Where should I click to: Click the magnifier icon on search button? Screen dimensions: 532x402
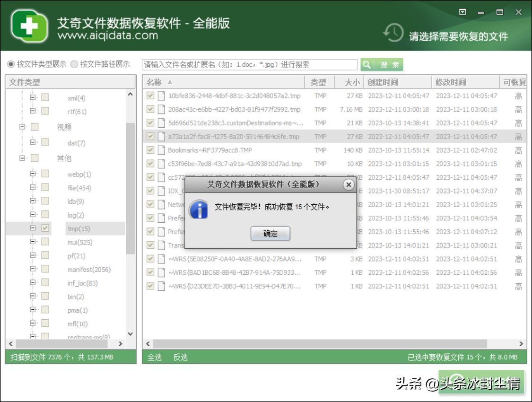coord(366,64)
